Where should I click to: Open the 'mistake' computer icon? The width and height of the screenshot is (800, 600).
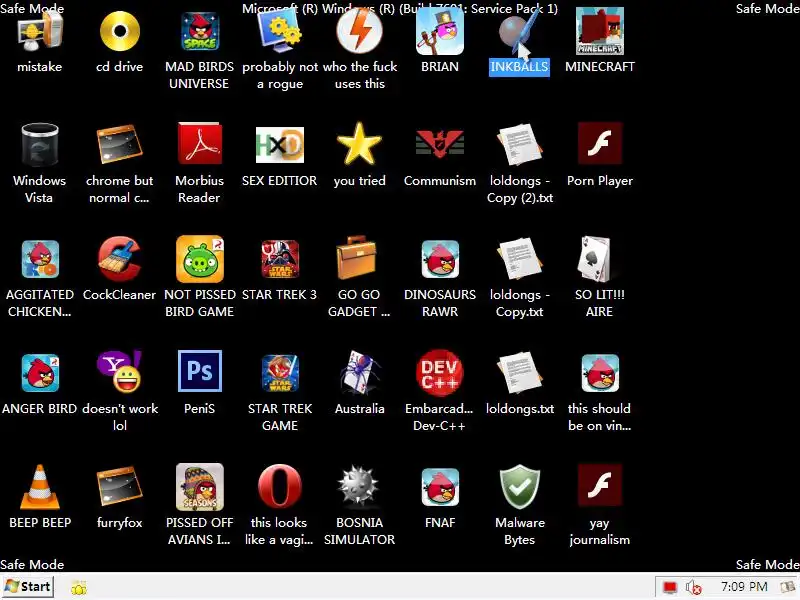click(40, 32)
